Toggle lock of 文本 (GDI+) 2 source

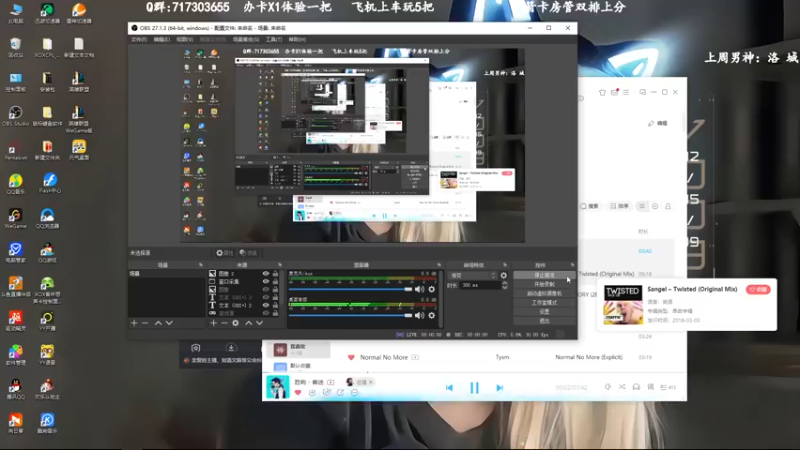pyautogui.click(x=276, y=305)
